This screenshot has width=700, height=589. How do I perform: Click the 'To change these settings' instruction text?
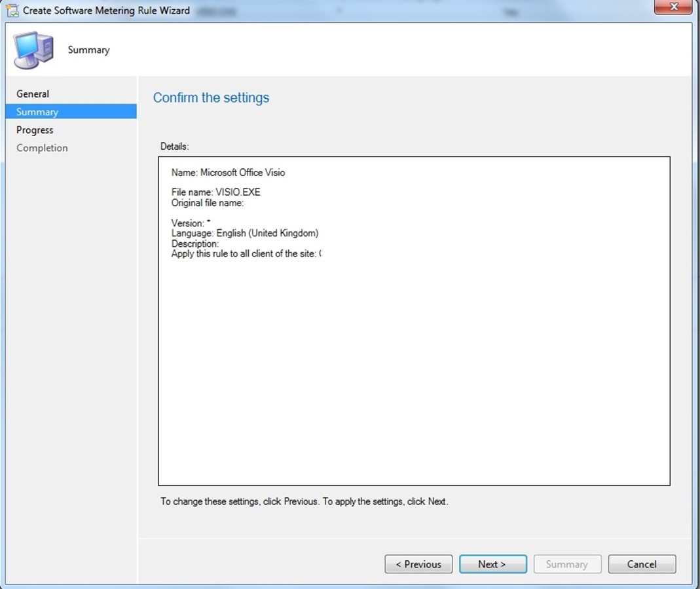pos(304,501)
